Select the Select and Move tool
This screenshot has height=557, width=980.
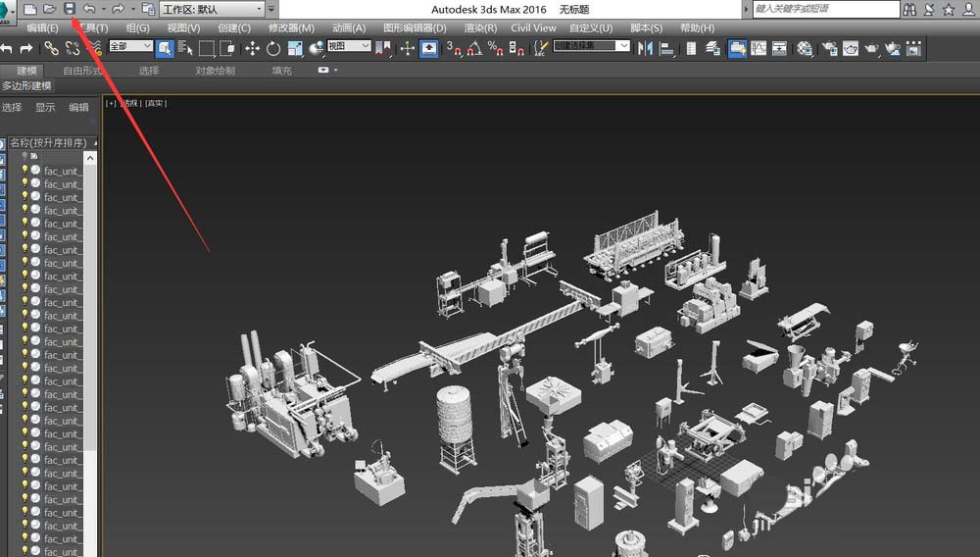pyautogui.click(x=252, y=48)
